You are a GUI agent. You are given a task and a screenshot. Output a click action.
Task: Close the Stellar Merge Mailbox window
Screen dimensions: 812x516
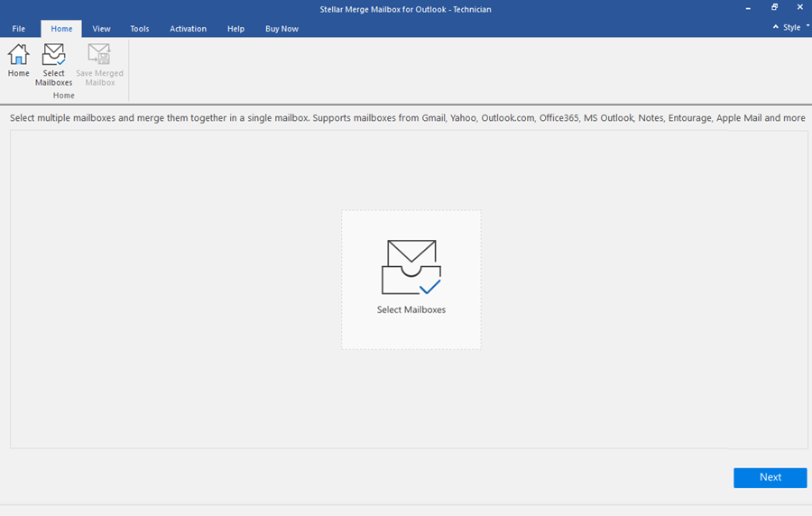[799, 8]
